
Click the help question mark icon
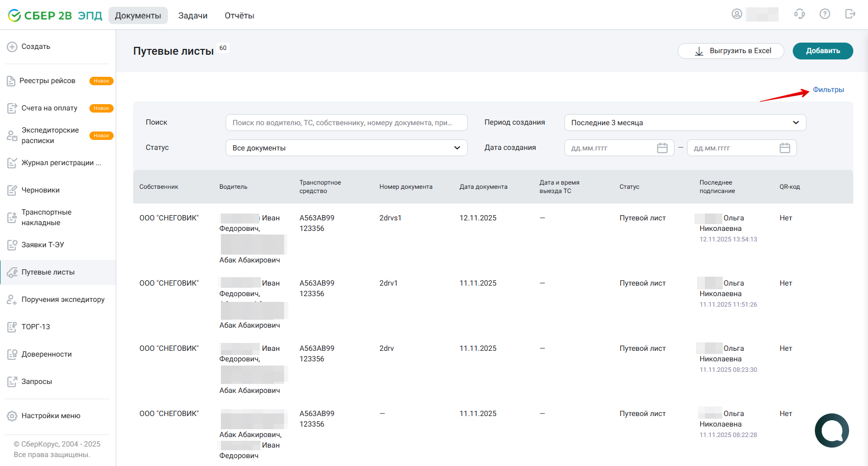click(825, 14)
